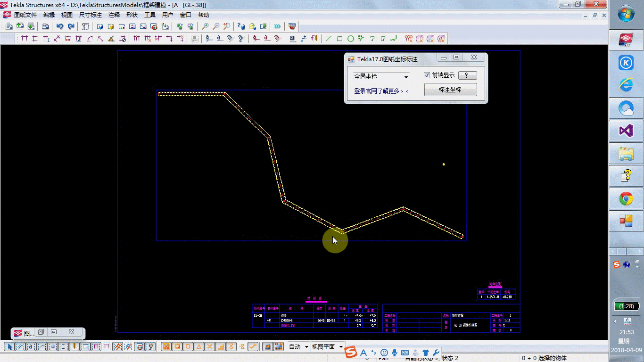Click the Print drawing icon
This screenshot has width=644, height=362.
coord(45,26)
